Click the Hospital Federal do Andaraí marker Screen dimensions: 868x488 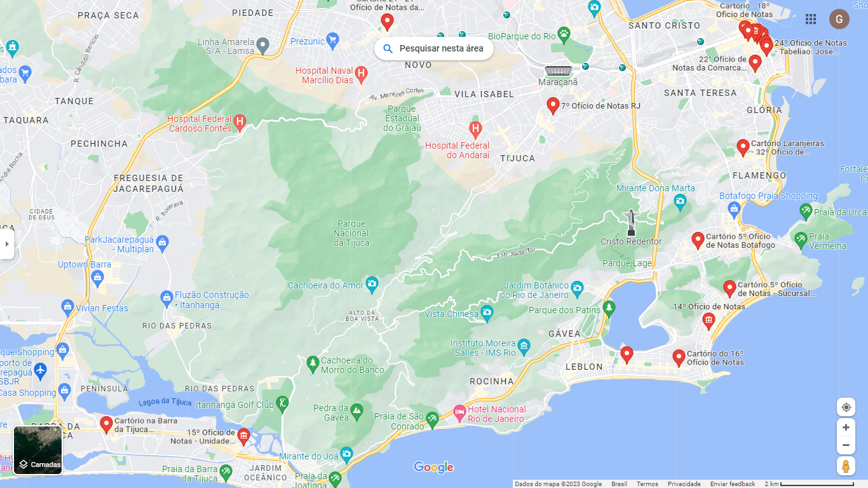pyautogui.click(x=475, y=130)
